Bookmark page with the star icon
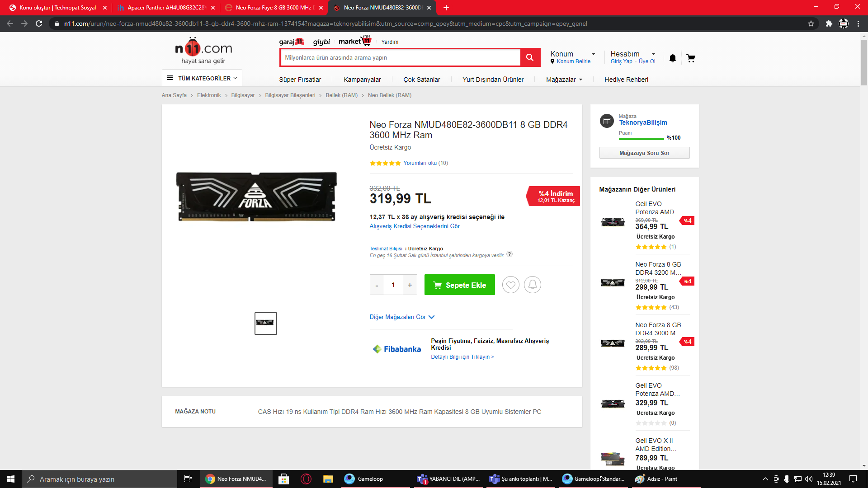This screenshot has height=488, width=868. (x=811, y=23)
